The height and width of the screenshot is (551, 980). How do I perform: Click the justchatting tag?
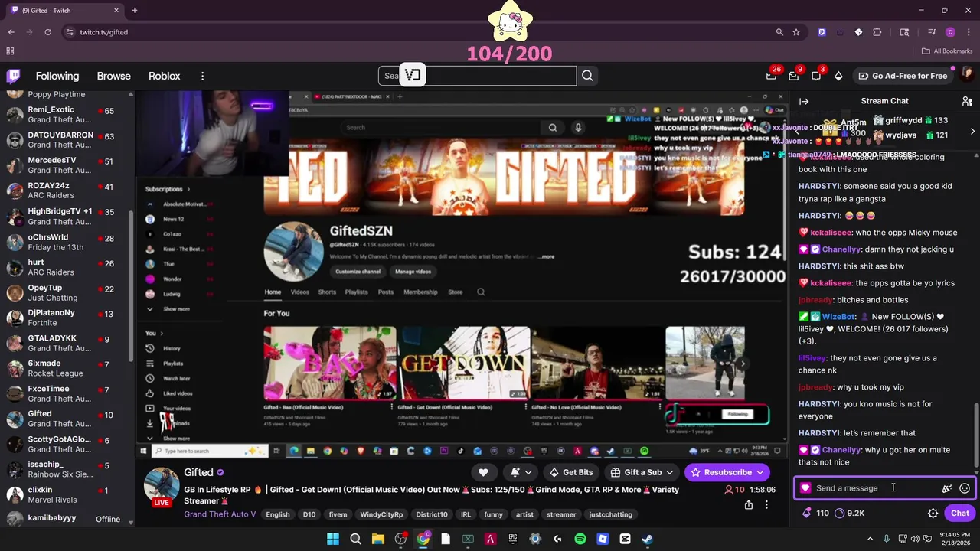(611, 514)
